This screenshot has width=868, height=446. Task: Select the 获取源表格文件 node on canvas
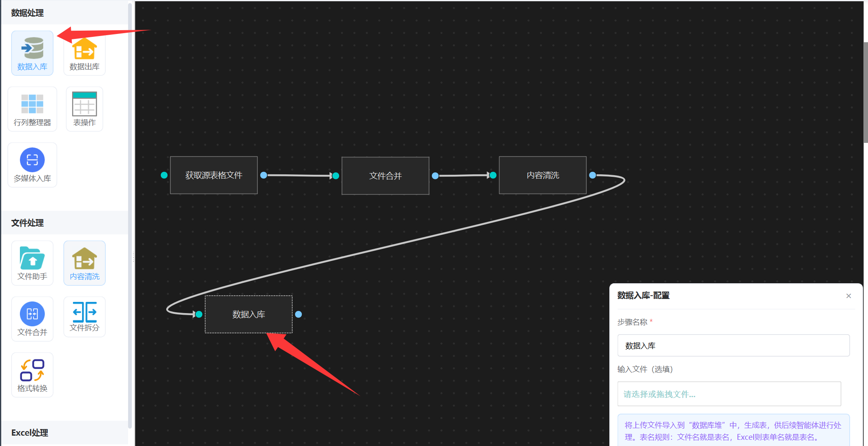pos(213,175)
